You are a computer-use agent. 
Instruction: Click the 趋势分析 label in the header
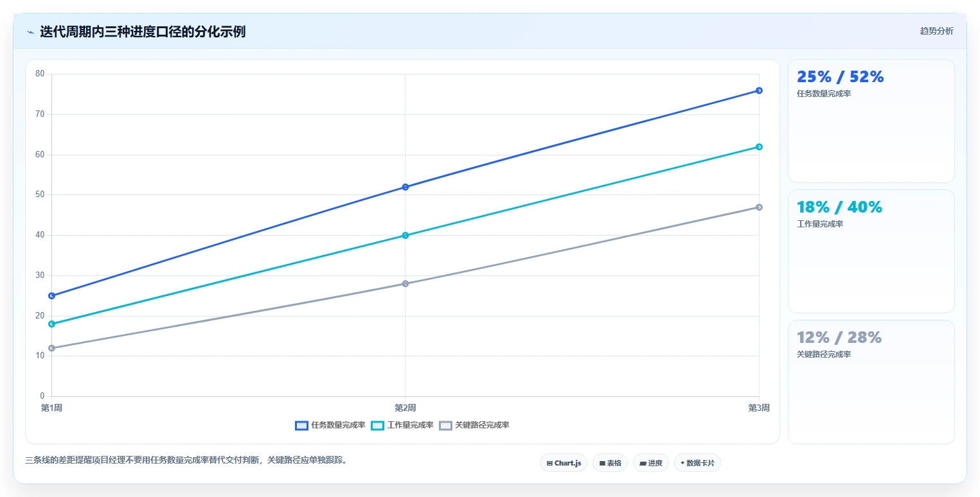coord(936,31)
